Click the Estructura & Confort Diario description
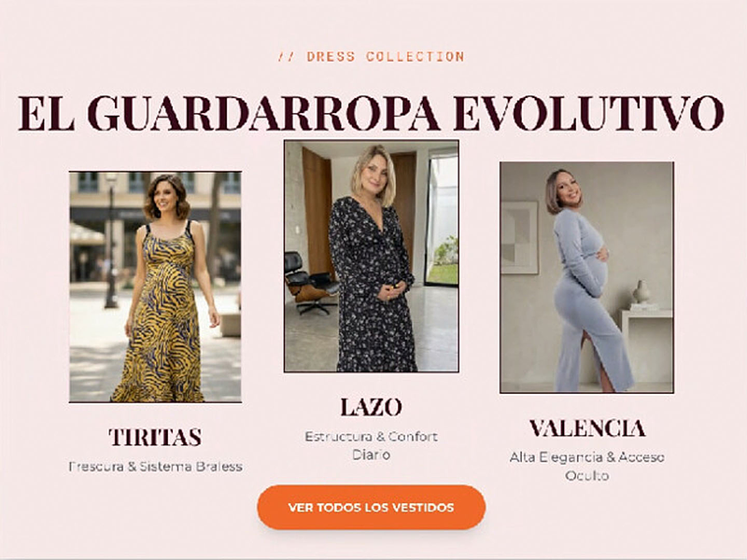 pos(371,445)
